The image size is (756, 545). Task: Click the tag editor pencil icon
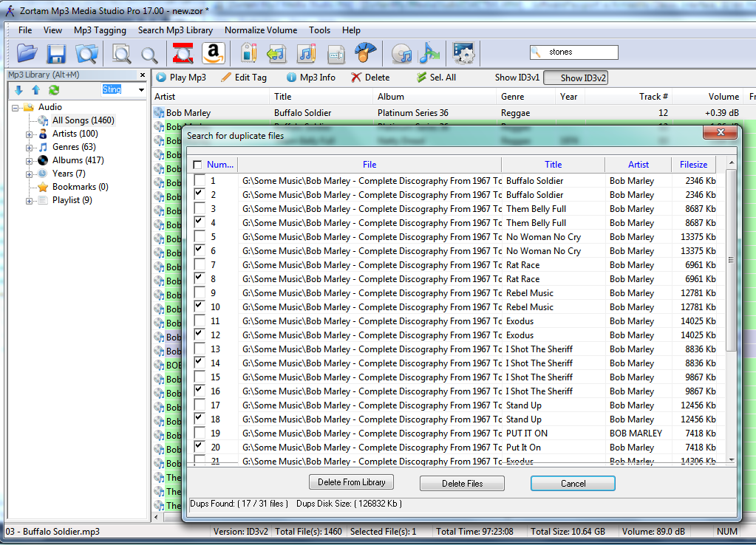[249, 53]
